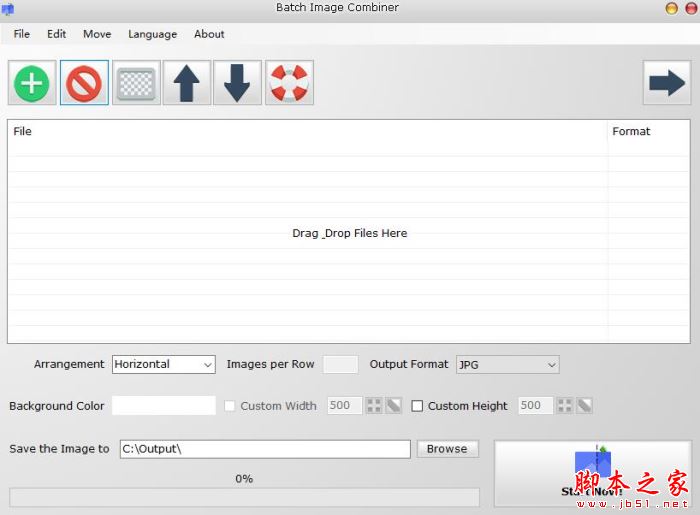The width and height of the screenshot is (700, 515).
Task: Click the Background Color swatch
Action: pyautogui.click(x=164, y=405)
